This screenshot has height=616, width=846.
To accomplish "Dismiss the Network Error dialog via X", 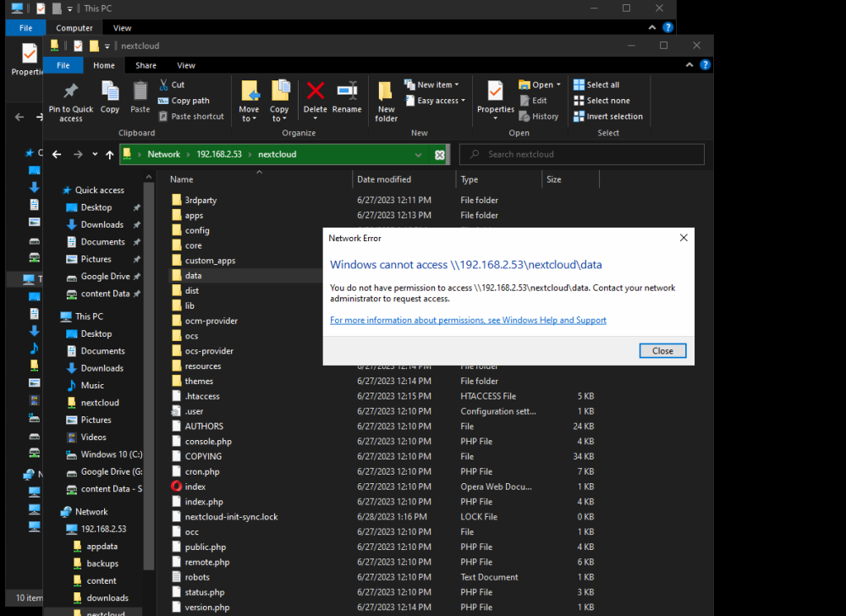I will pyautogui.click(x=684, y=238).
